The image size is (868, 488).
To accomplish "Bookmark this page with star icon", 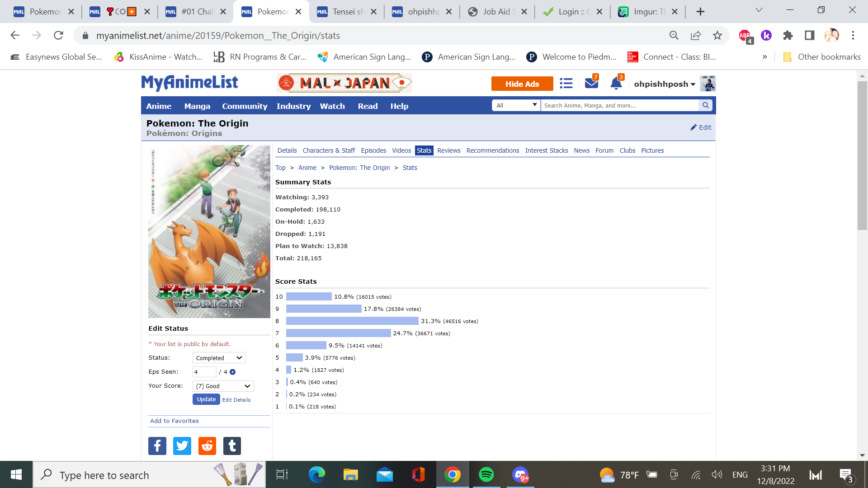I will tap(717, 35).
